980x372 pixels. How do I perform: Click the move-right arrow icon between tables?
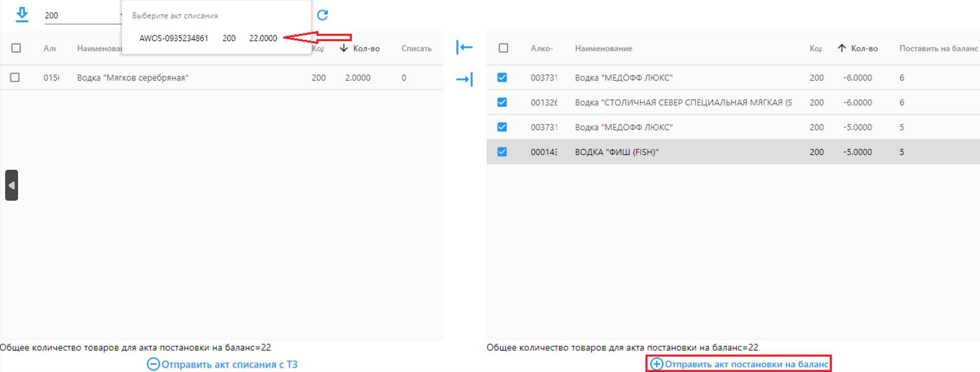465,79
